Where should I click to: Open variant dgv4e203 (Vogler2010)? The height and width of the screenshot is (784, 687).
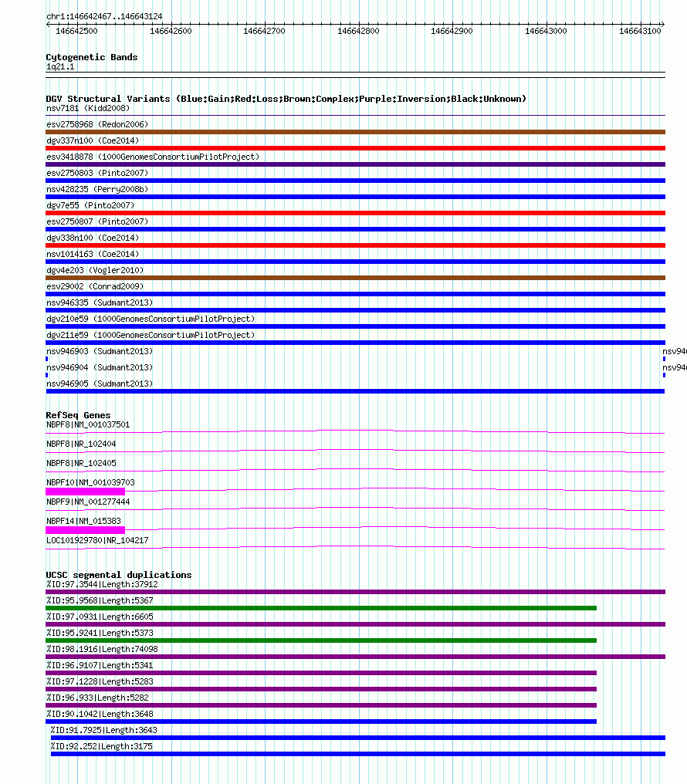[95, 270]
